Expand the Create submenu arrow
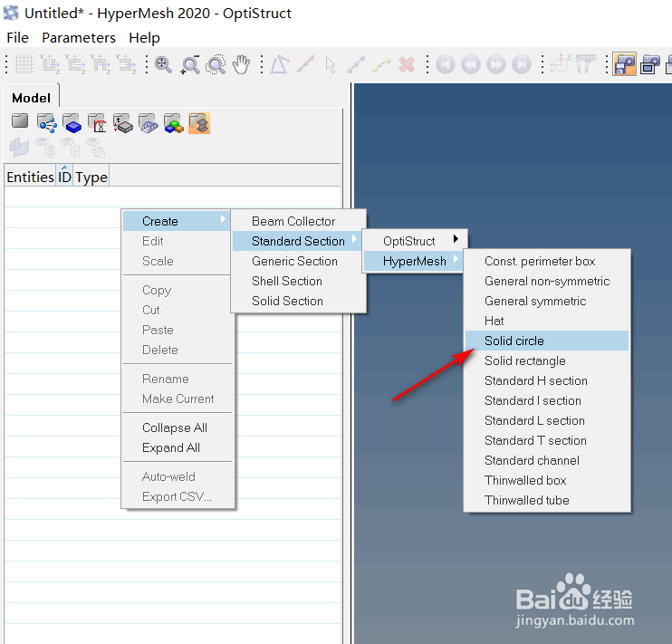 point(223,219)
